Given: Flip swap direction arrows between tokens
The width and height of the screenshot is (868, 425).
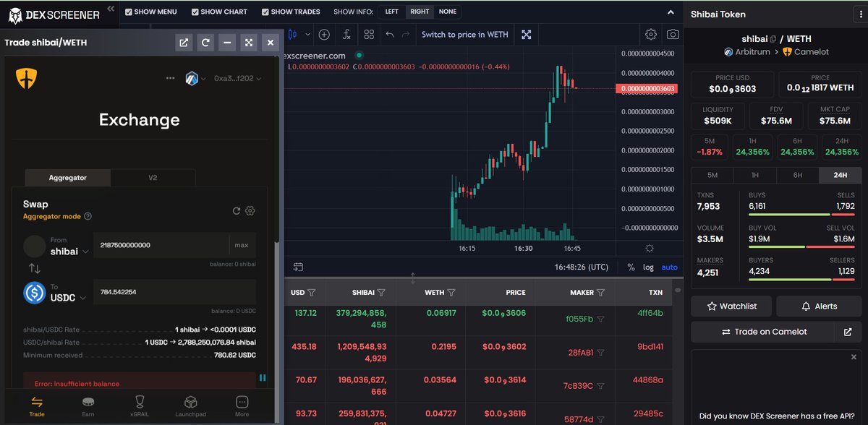Looking at the screenshot, I should tap(35, 269).
